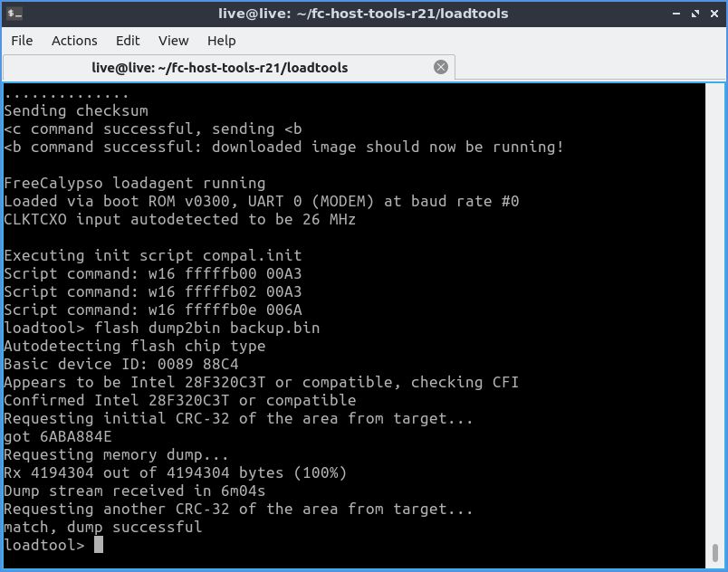728x572 pixels.
Task: Open the Help menu
Action: pos(221,41)
